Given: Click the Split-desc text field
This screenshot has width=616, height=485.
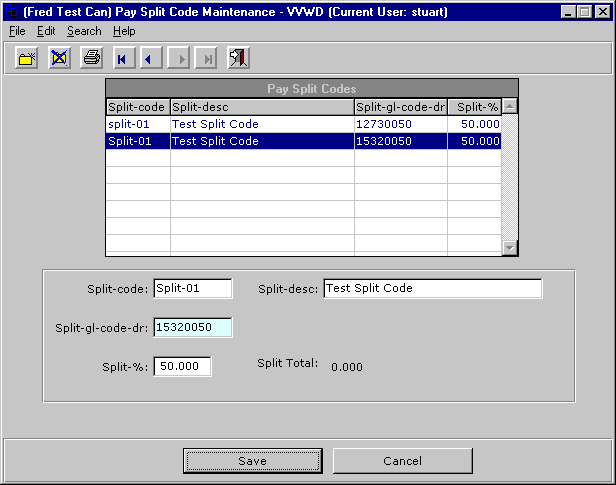Looking at the screenshot, I should point(432,289).
